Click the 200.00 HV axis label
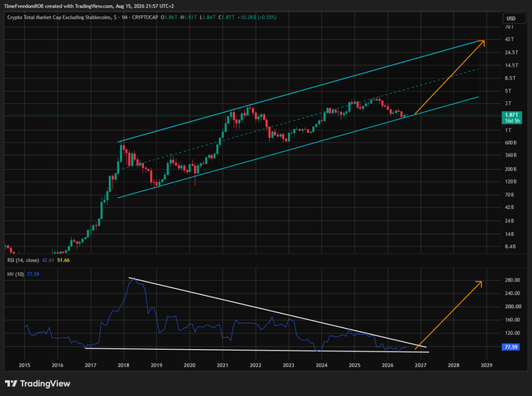 512,307
